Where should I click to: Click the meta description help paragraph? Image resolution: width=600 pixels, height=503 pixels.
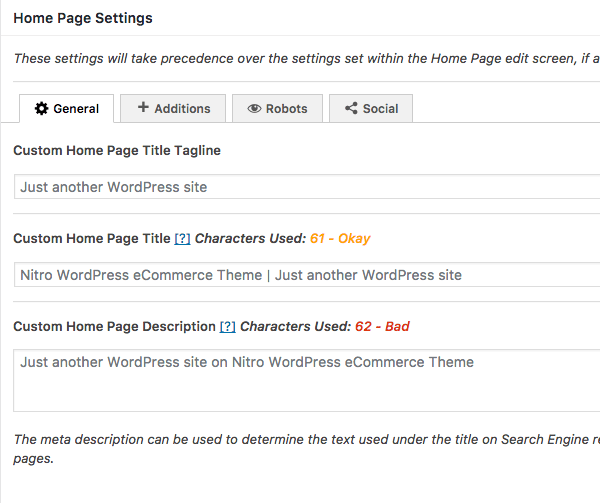(307, 449)
